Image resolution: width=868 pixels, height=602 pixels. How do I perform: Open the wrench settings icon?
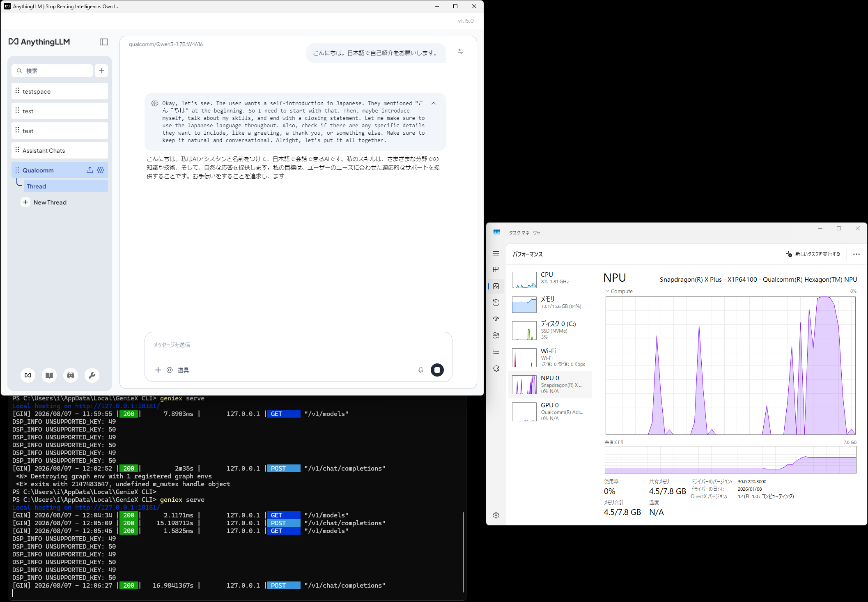[x=92, y=375]
